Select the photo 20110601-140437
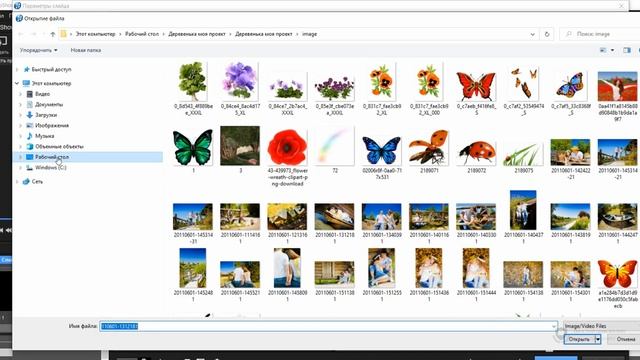The image size is (640, 360). pos(523,210)
